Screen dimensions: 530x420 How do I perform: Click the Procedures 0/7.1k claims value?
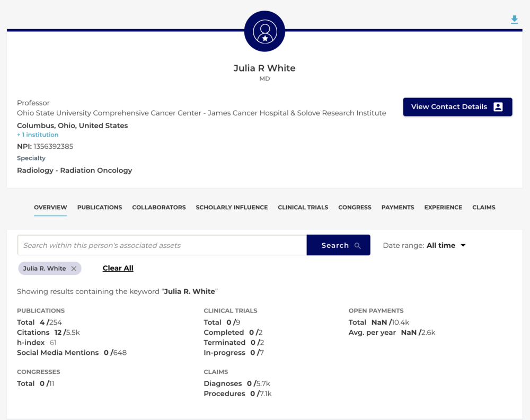(x=261, y=394)
